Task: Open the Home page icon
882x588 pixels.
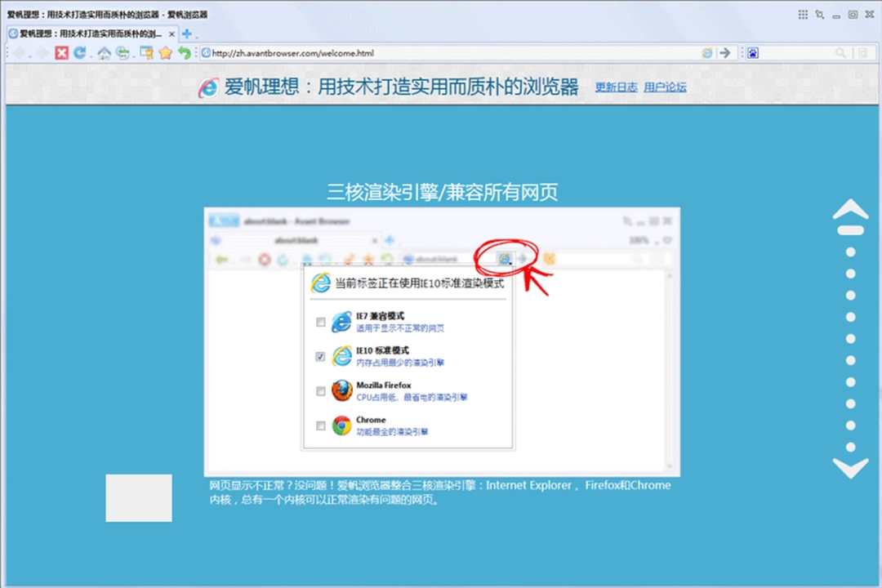Action: (105, 53)
